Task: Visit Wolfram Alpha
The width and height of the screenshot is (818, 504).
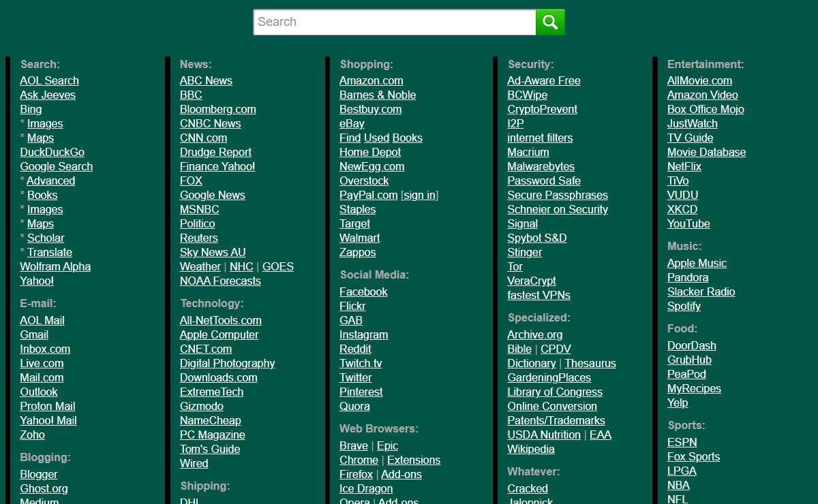Action: click(x=55, y=266)
